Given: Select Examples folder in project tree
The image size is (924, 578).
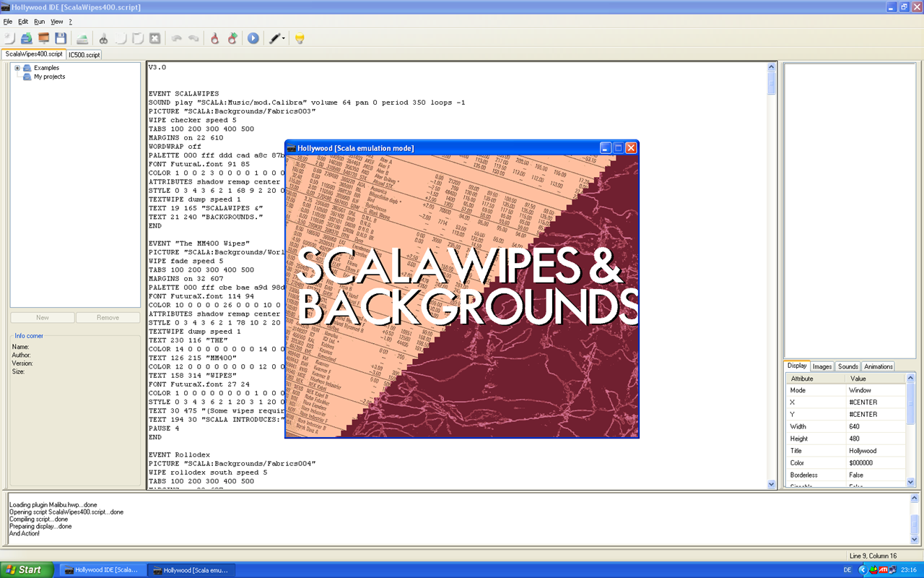Looking at the screenshot, I should coord(46,68).
